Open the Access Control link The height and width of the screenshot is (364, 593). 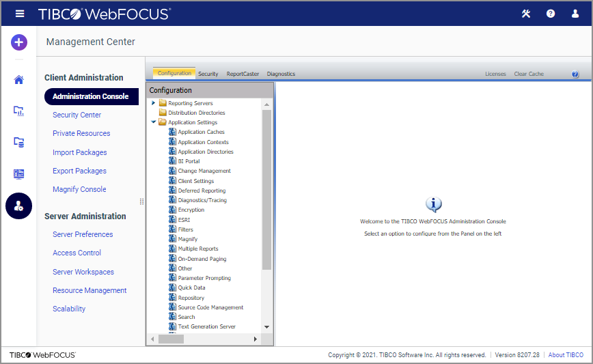pyautogui.click(x=77, y=253)
